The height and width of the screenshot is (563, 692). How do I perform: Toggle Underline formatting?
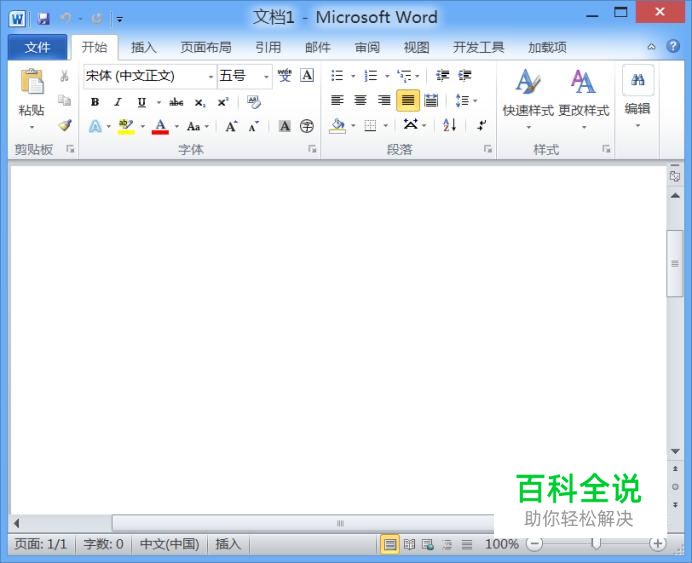tap(141, 102)
